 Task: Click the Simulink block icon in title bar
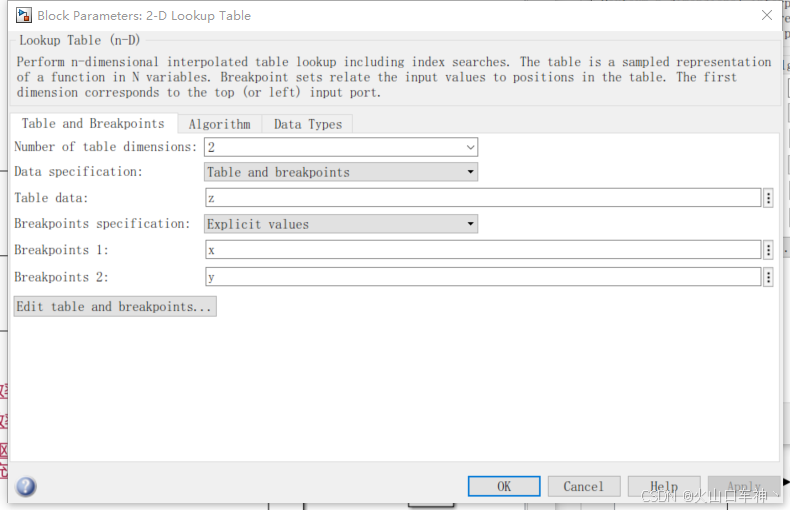tap(24, 16)
